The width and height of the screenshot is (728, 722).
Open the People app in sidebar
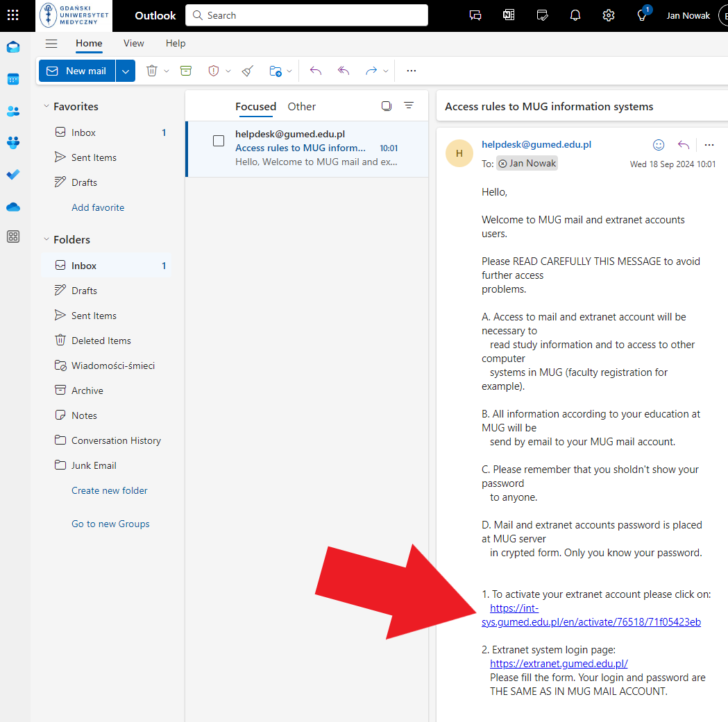coord(13,112)
